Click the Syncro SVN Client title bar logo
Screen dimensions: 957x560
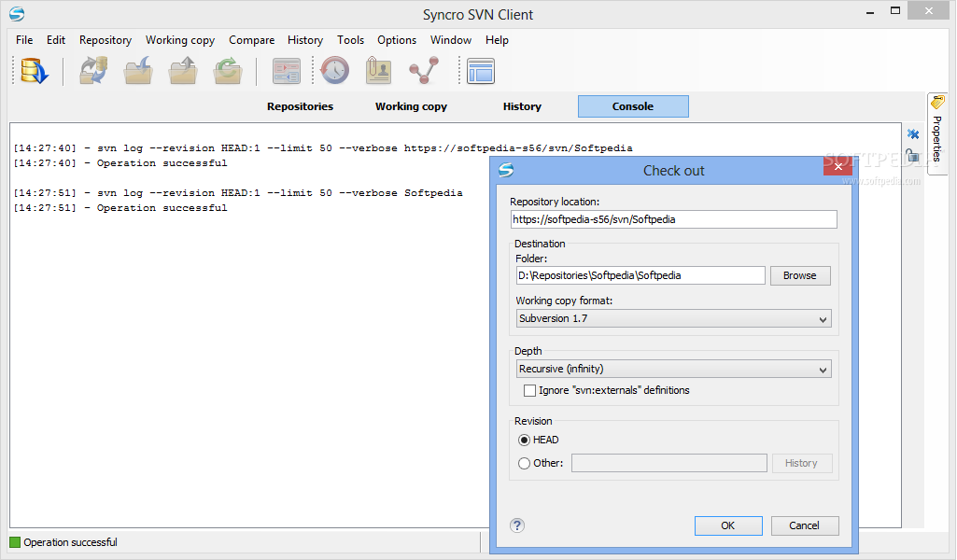[x=17, y=13]
